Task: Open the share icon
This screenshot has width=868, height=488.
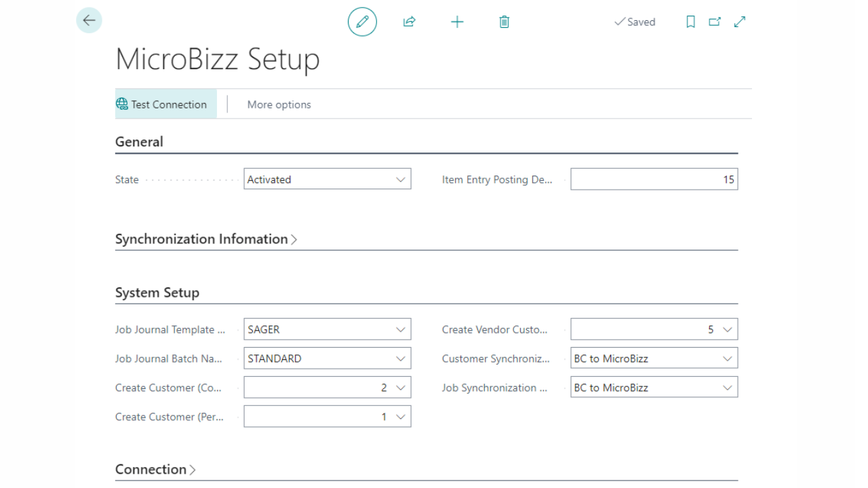Action: (x=409, y=22)
